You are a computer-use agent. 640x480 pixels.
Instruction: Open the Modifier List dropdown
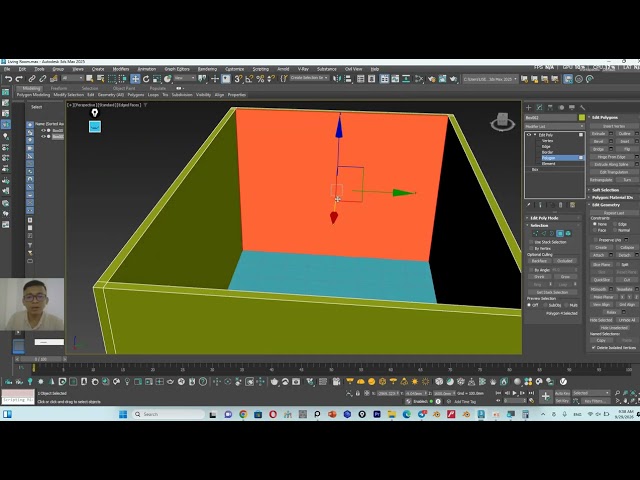tap(554, 127)
